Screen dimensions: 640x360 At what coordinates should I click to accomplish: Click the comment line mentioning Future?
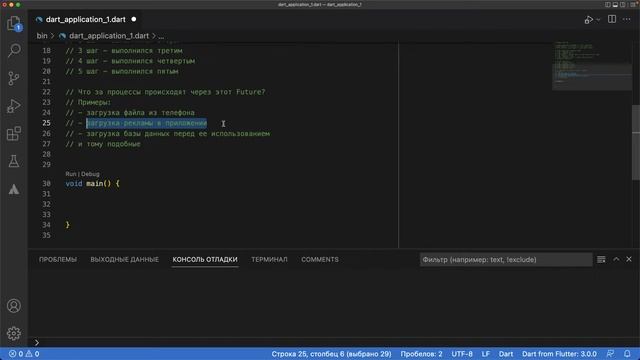(x=165, y=92)
